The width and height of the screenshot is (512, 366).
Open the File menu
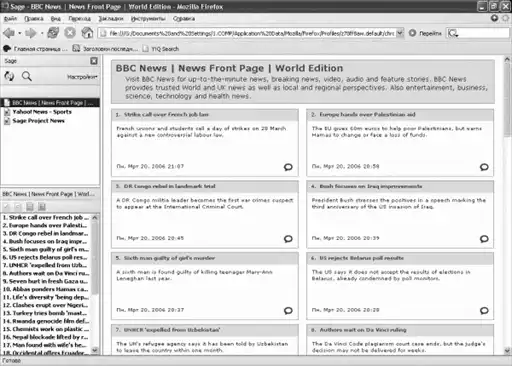[x=10, y=19]
